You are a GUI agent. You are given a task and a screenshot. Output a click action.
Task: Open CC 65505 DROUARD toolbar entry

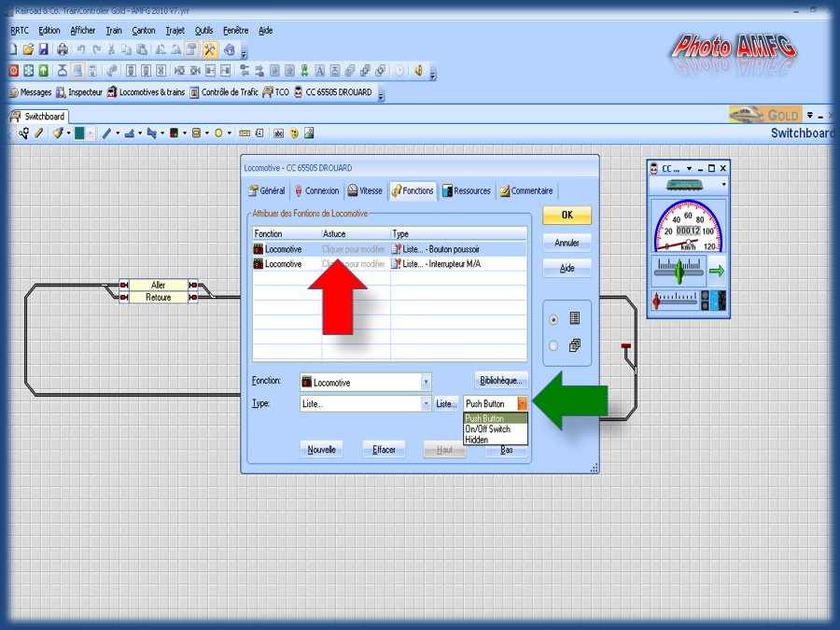tap(332, 92)
